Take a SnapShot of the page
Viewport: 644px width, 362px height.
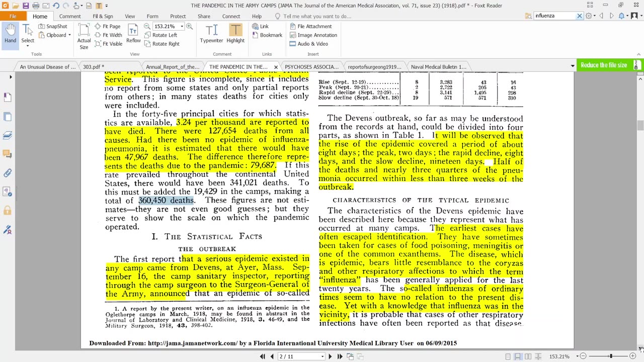pyautogui.click(x=53, y=26)
